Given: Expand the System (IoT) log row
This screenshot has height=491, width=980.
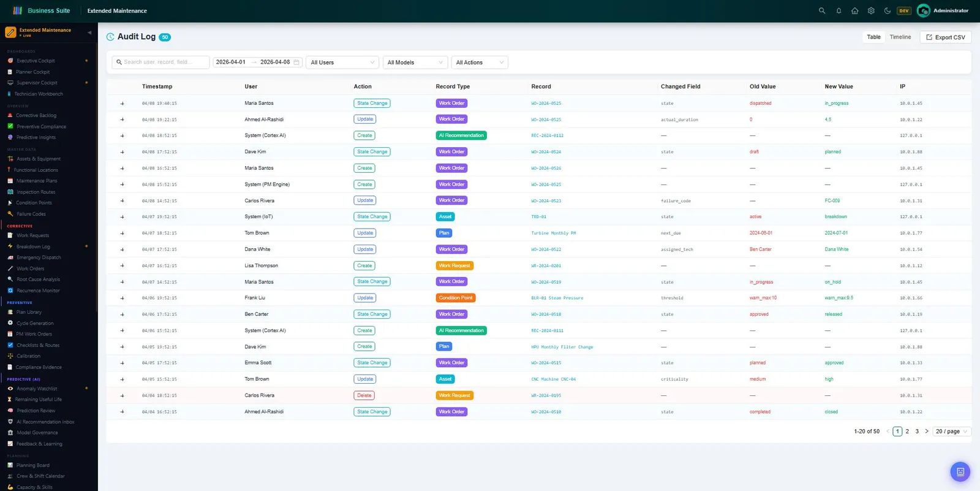Looking at the screenshot, I should point(122,217).
